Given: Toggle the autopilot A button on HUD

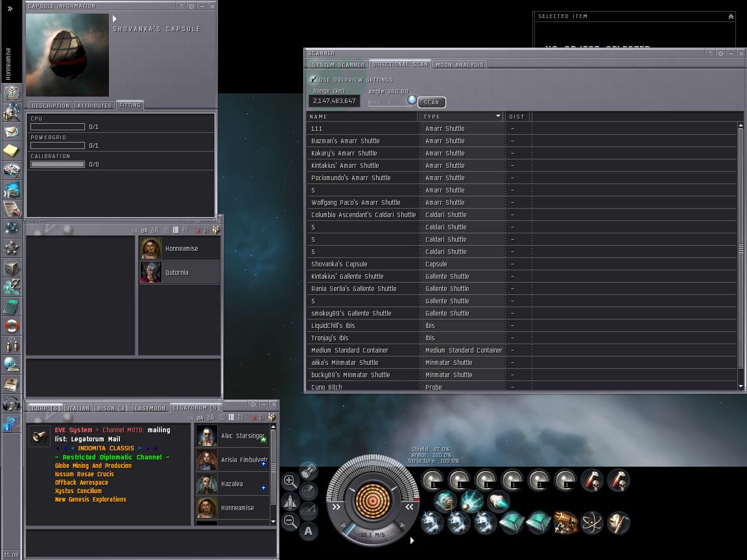Looking at the screenshot, I should pos(309,531).
